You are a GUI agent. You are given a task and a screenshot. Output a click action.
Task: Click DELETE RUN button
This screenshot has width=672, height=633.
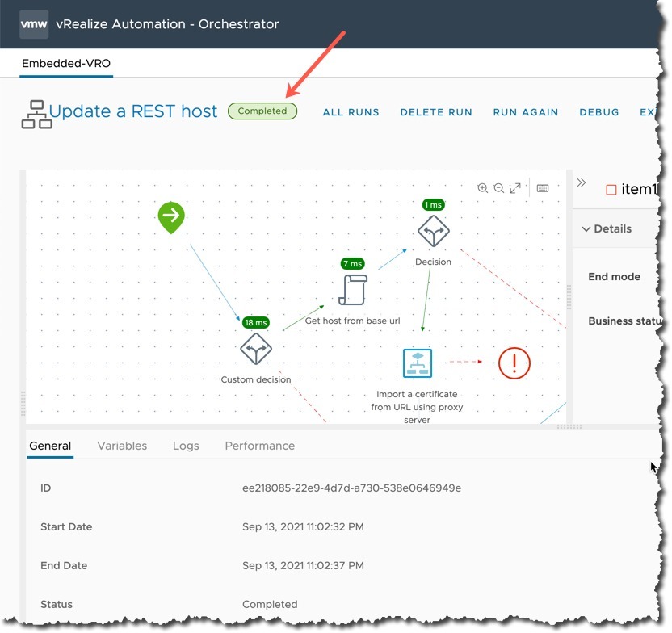pyautogui.click(x=436, y=112)
